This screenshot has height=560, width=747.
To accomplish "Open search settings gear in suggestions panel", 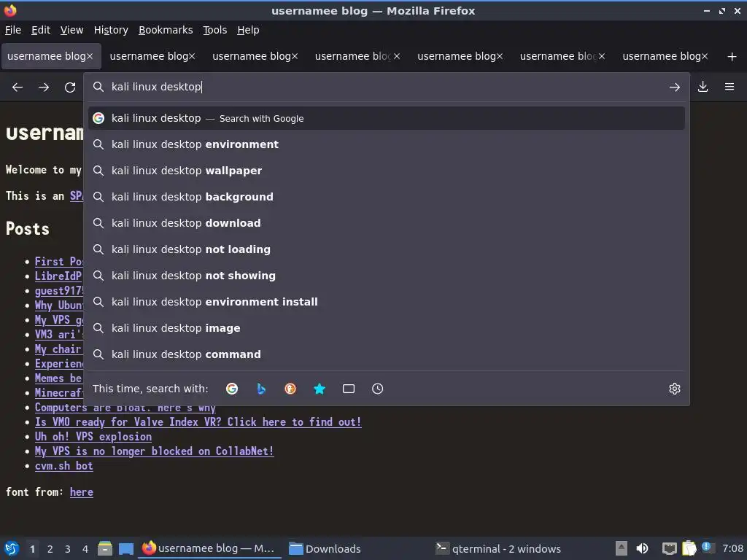I will [x=675, y=389].
